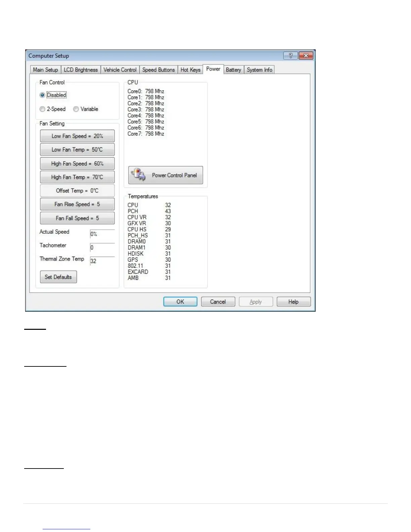
Task: Select the Variable fan control option
Action: pyautogui.click(x=86, y=109)
